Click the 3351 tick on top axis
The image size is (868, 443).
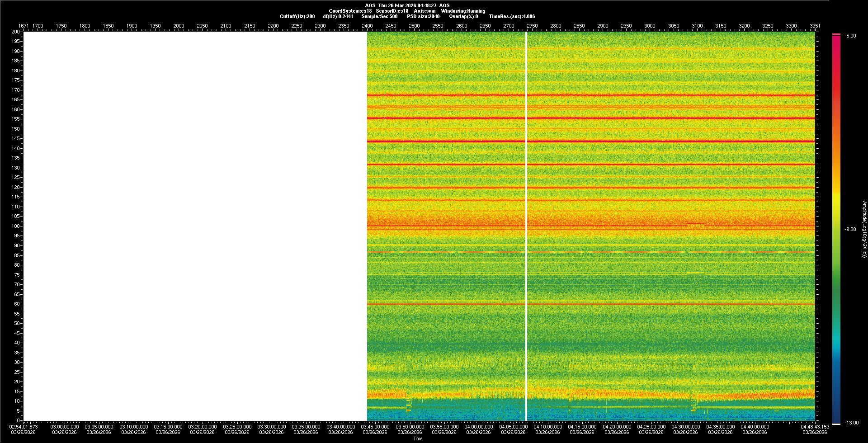click(x=815, y=26)
